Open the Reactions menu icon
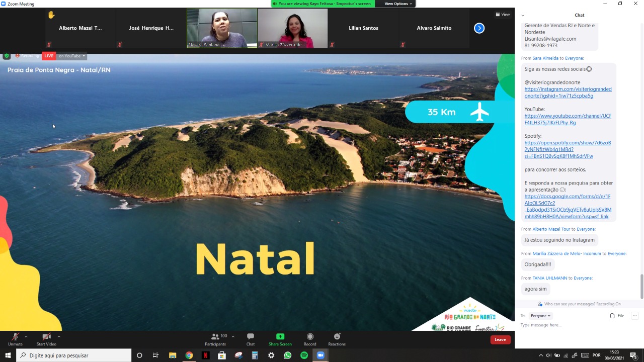 point(337,337)
